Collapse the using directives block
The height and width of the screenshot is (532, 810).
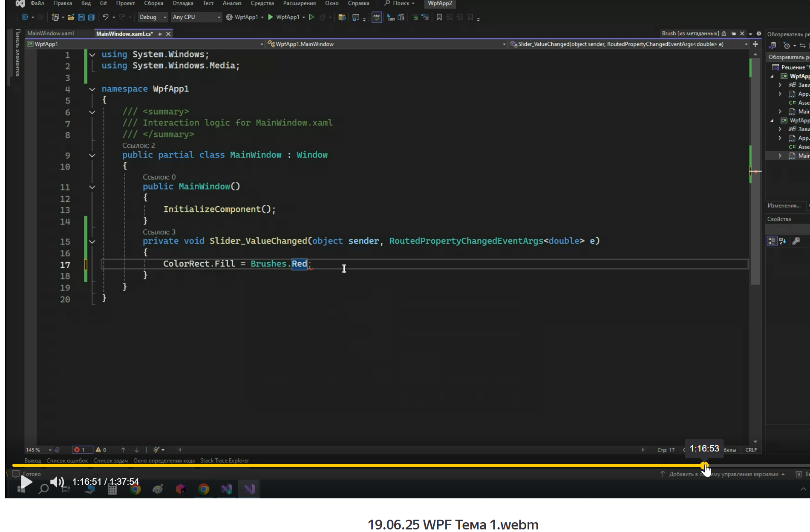coord(92,55)
